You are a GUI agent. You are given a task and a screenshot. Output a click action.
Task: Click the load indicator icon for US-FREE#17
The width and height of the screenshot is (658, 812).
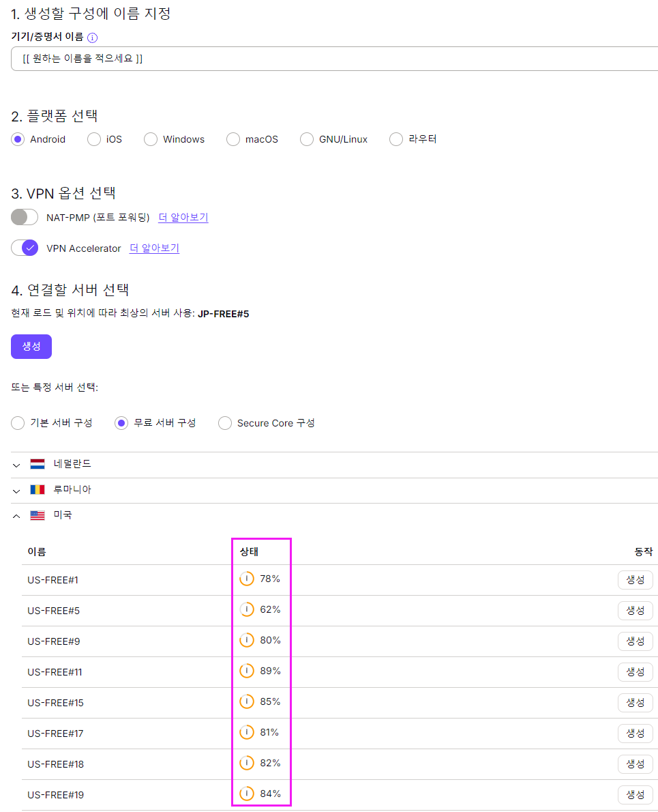[247, 732]
